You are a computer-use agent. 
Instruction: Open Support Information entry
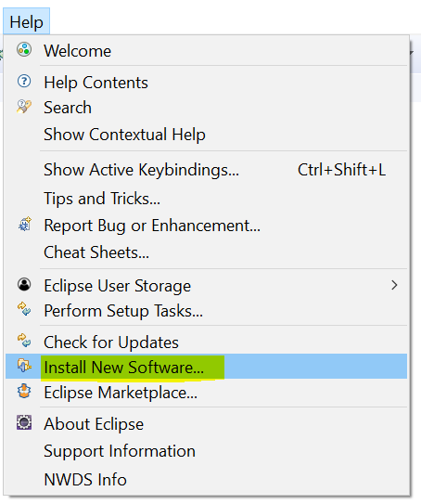tap(206, 451)
